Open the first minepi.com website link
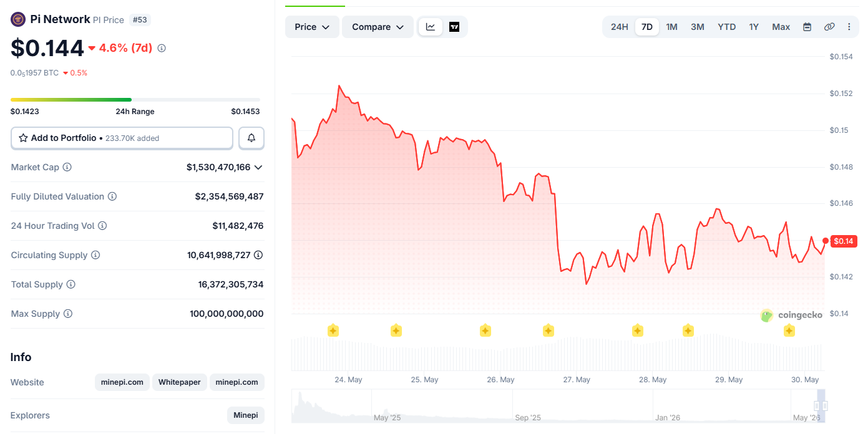868x434 pixels. tap(122, 382)
